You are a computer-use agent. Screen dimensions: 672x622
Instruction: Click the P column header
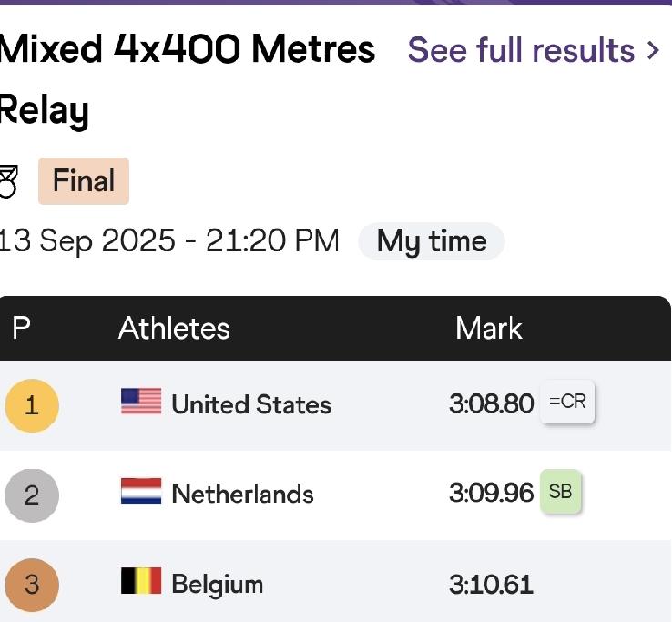tap(22, 329)
